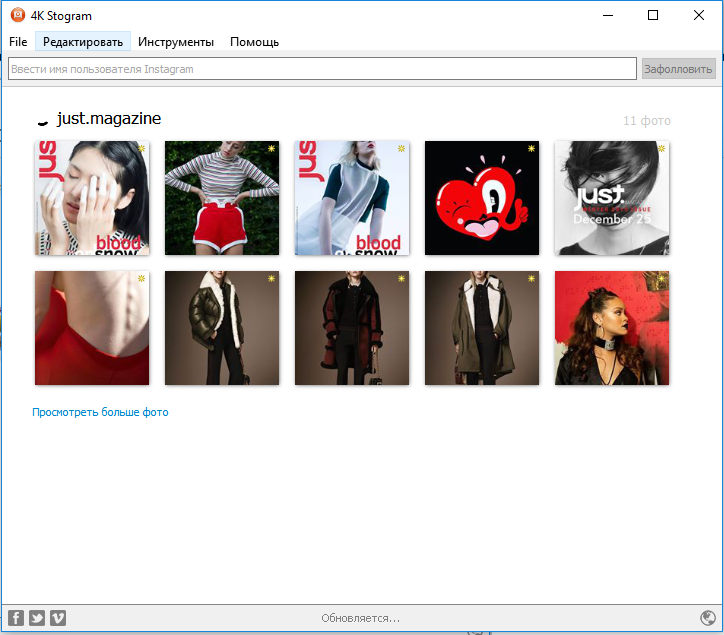Open the just December 25 black-and-white photo

click(x=612, y=198)
